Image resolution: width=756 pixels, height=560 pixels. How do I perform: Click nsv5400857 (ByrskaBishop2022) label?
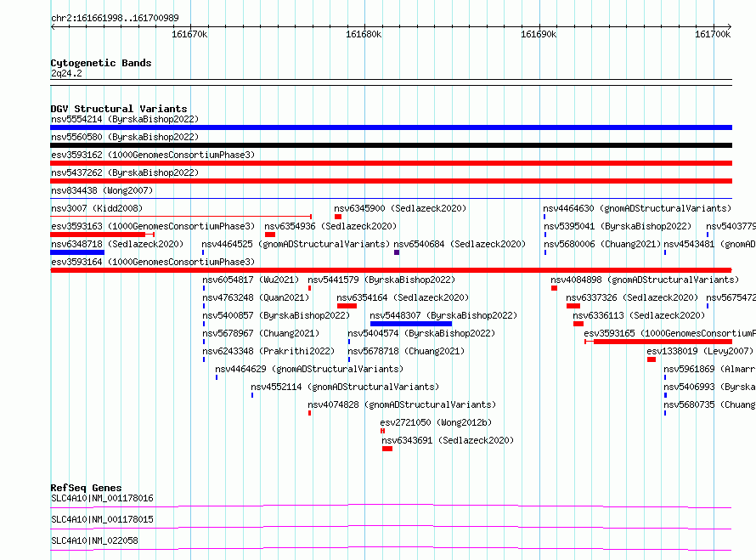tap(276, 315)
